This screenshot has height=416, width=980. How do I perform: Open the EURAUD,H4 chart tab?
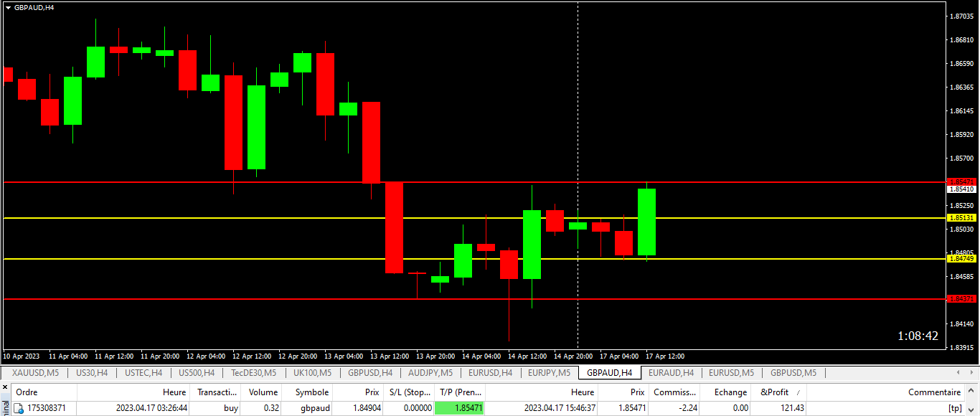click(x=671, y=373)
